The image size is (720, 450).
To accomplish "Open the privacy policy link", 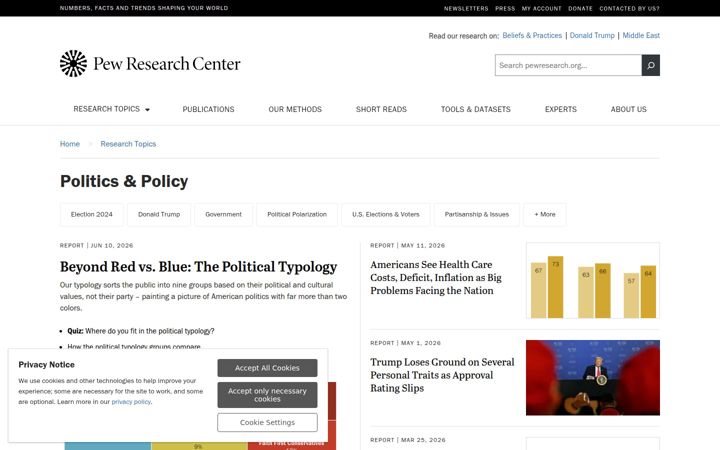I will pos(131,402).
